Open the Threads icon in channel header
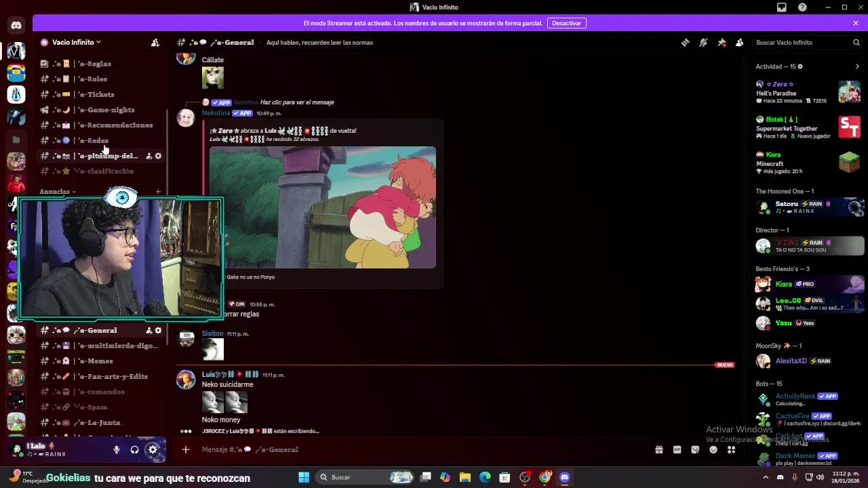 tap(686, 43)
